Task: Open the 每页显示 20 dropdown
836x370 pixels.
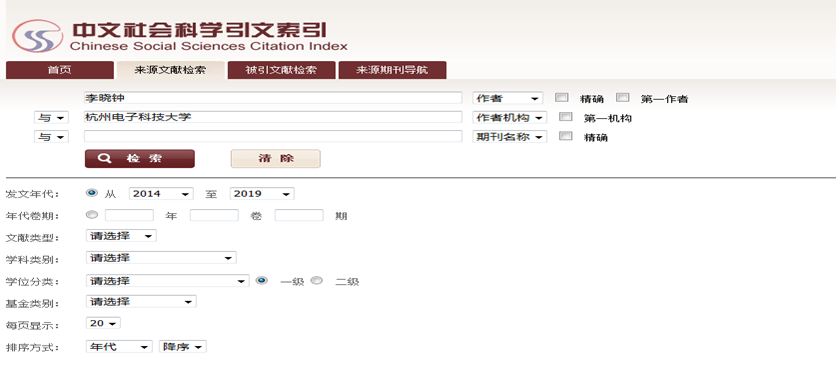Action: coord(103,324)
